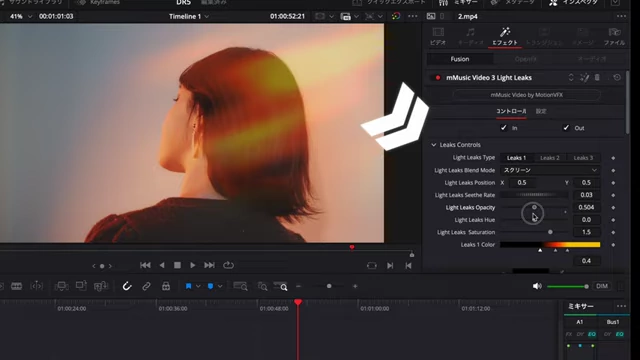Select the コントロール controls tab

point(511,111)
